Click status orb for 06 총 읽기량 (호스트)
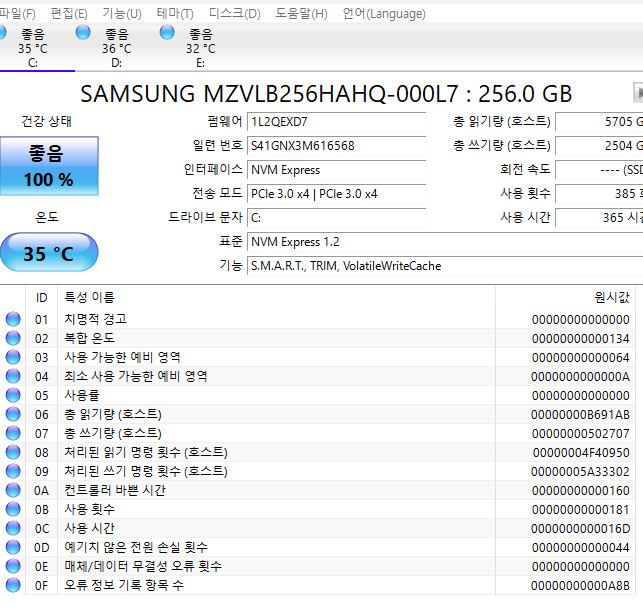Image resolution: width=643 pixels, height=616 pixels. (x=13, y=414)
